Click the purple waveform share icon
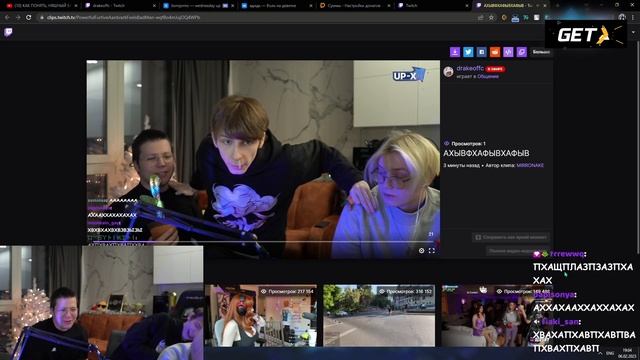Image resolution: width=640 pixels, height=360 pixels. point(508,52)
